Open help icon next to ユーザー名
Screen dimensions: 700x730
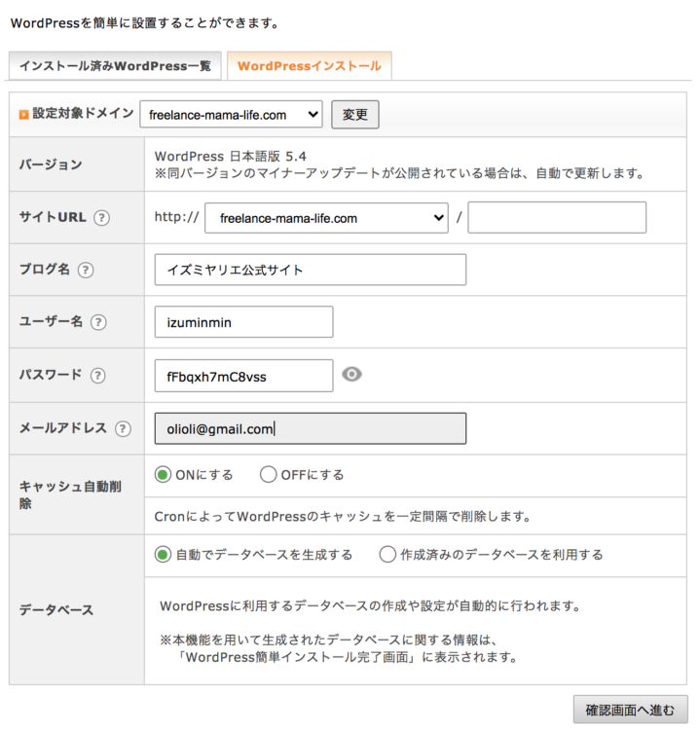[x=98, y=322]
